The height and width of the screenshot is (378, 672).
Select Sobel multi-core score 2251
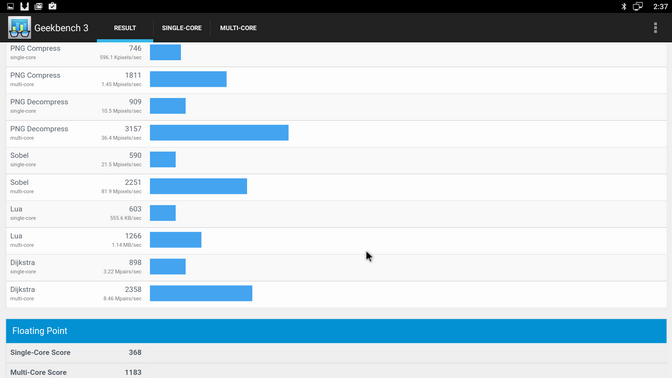click(133, 183)
